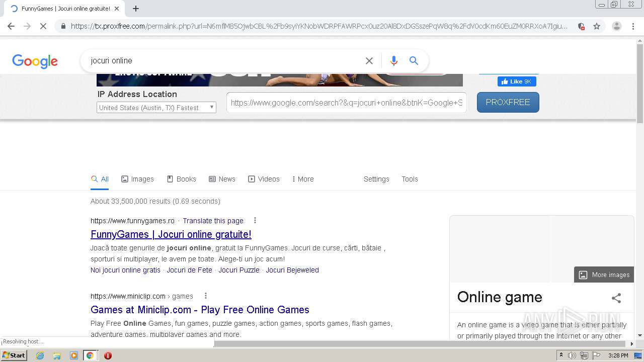Stop loading the page
Image resolution: width=644 pixels, height=362 pixels.
(x=43, y=26)
